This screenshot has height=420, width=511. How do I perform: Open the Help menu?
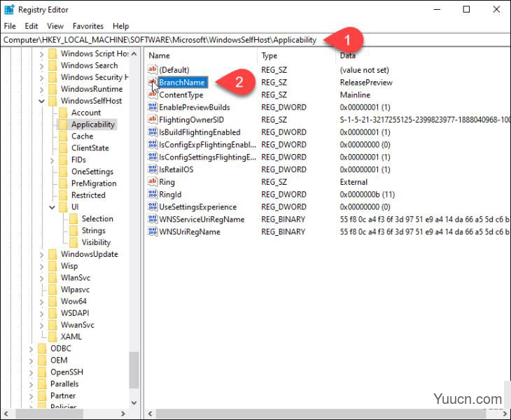121,26
